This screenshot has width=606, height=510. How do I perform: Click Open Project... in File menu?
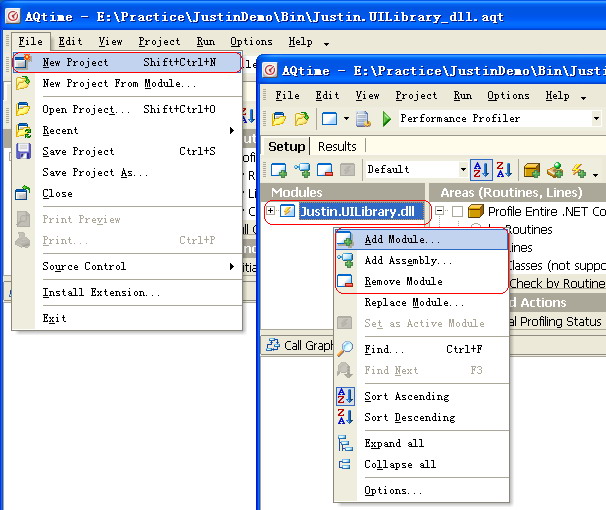click(127, 109)
